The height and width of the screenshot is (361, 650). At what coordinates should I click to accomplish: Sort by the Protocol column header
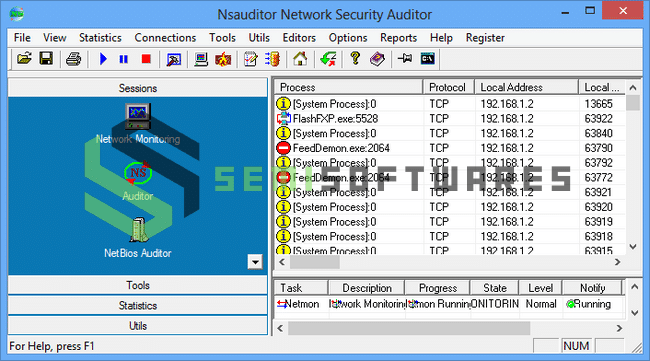(x=449, y=87)
